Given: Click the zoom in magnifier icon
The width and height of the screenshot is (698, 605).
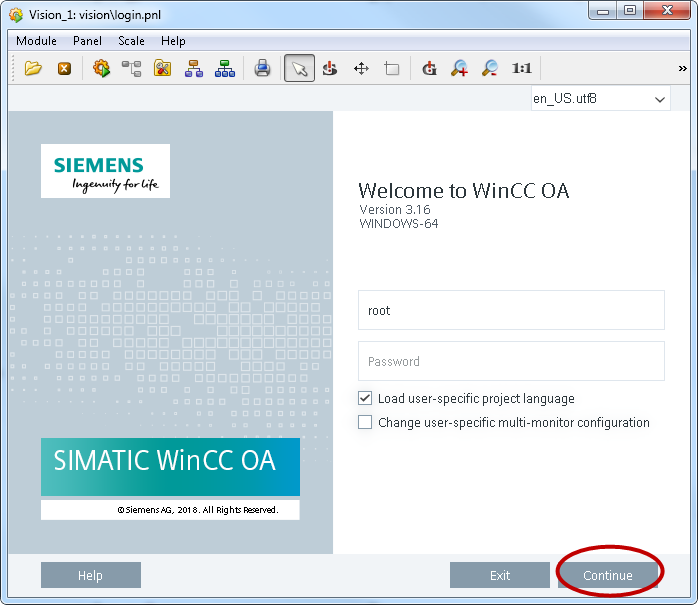Looking at the screenshot, I should tap(459, 69).
